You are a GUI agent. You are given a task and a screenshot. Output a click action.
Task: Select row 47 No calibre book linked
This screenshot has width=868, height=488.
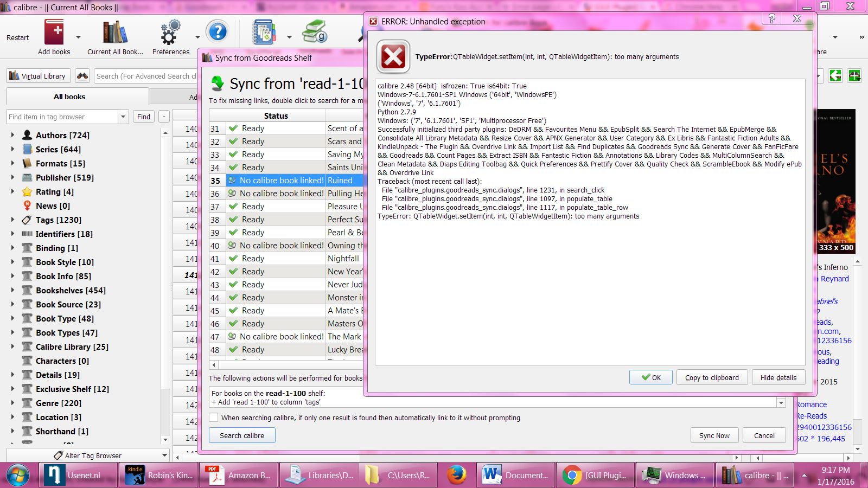276,337
